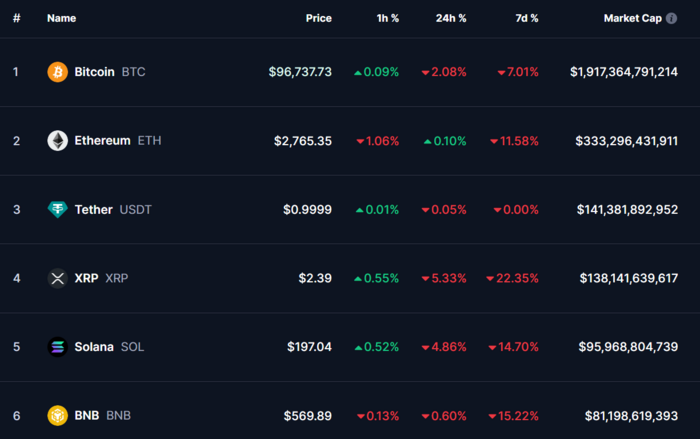Sort by the # rank column
The height and width of the screenshot is (439, 700).
(x=17, y=18)
